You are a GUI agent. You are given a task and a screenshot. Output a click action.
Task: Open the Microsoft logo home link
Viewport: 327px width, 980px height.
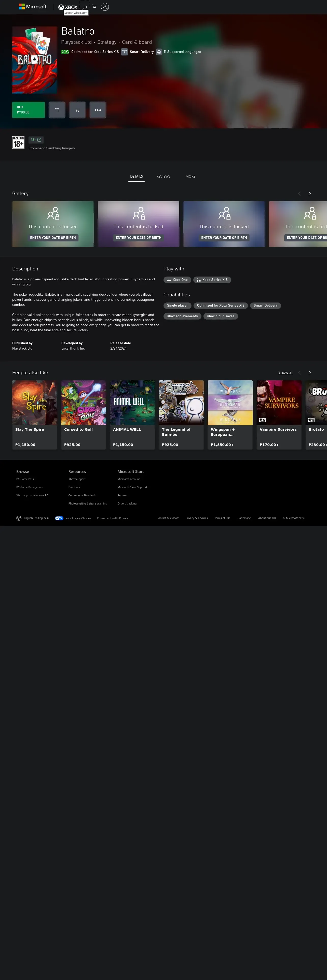pyautogui.click(x=33, y=7)
